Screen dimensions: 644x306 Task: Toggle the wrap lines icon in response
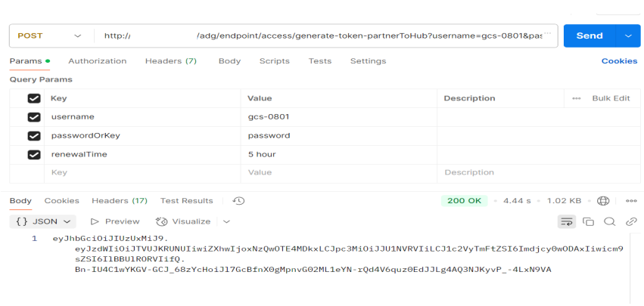pyautogui.click(x=567, y=221)
